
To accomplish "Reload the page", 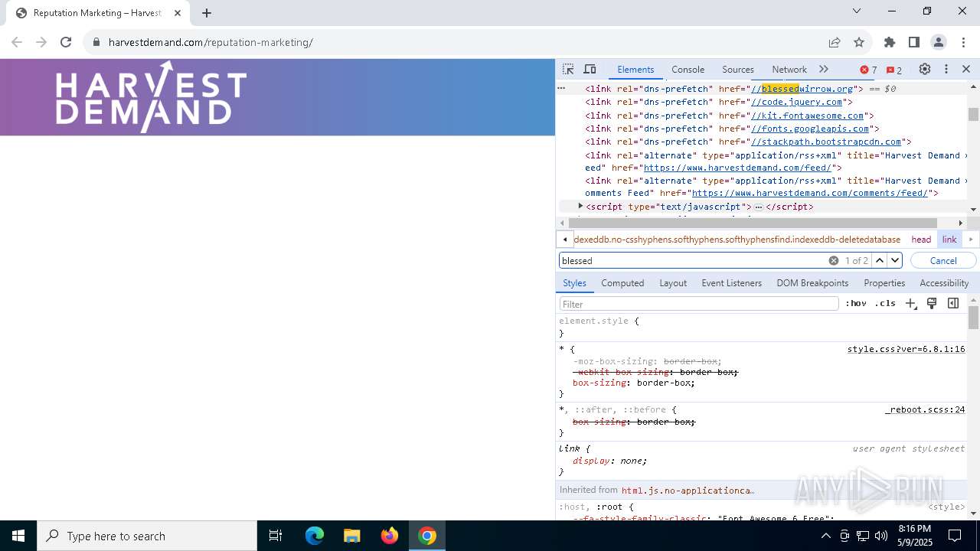I will 66,42.
